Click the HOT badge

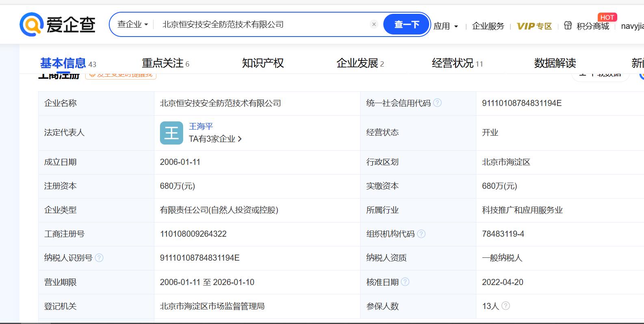click(607, 17)
